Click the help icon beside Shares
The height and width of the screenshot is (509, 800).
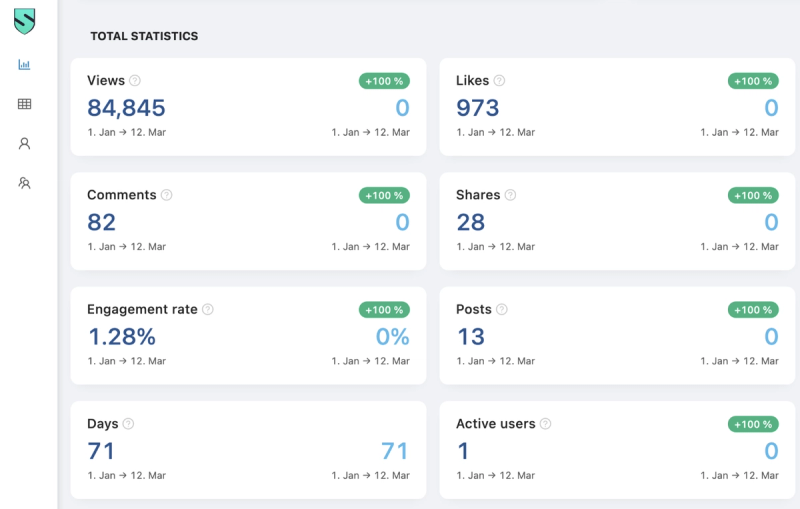click(x=510, y=195)
